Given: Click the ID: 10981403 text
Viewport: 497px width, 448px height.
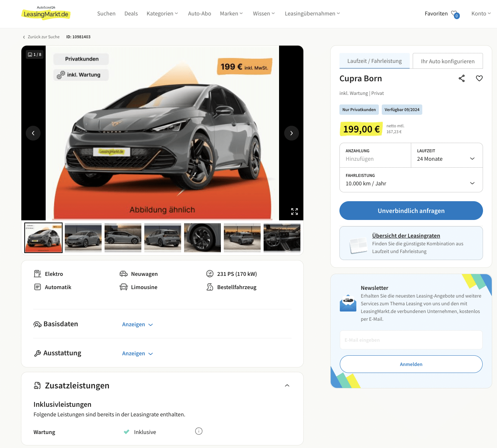Looking at the screenshot, I should pos(78,37).
